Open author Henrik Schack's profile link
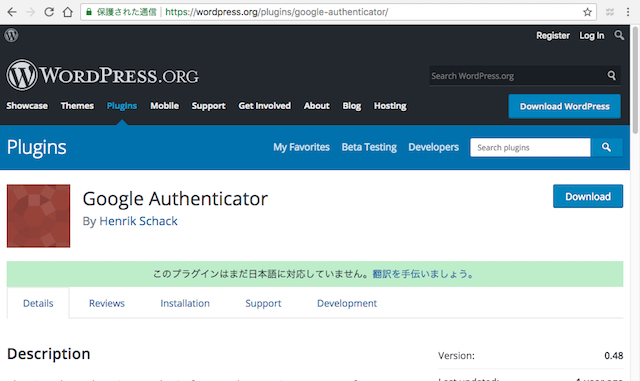The image size is (640, 381). (x=138, y=221)
